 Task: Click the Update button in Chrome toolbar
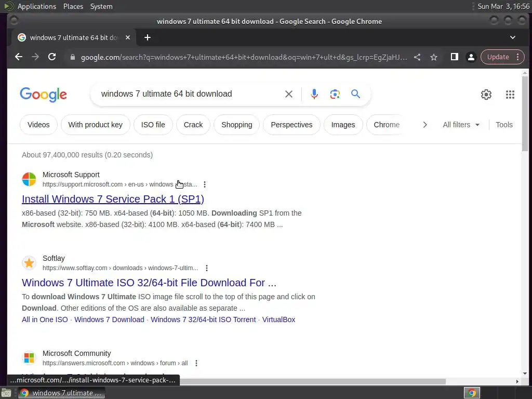click(498, 57)
